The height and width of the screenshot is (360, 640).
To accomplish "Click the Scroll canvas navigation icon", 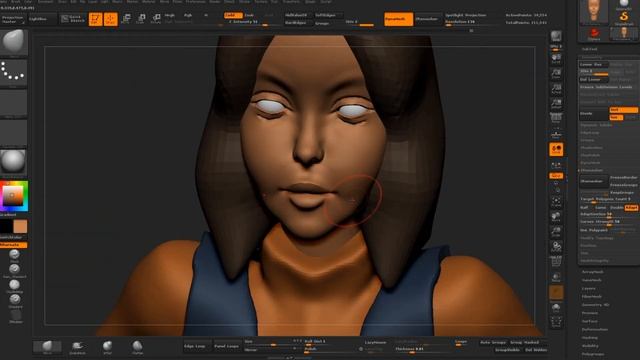I will 556,58.
